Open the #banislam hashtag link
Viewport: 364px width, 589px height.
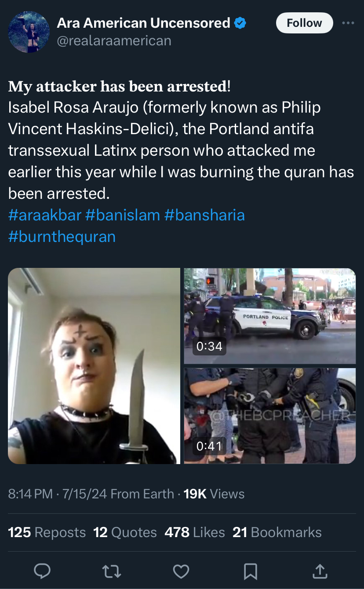123,215
